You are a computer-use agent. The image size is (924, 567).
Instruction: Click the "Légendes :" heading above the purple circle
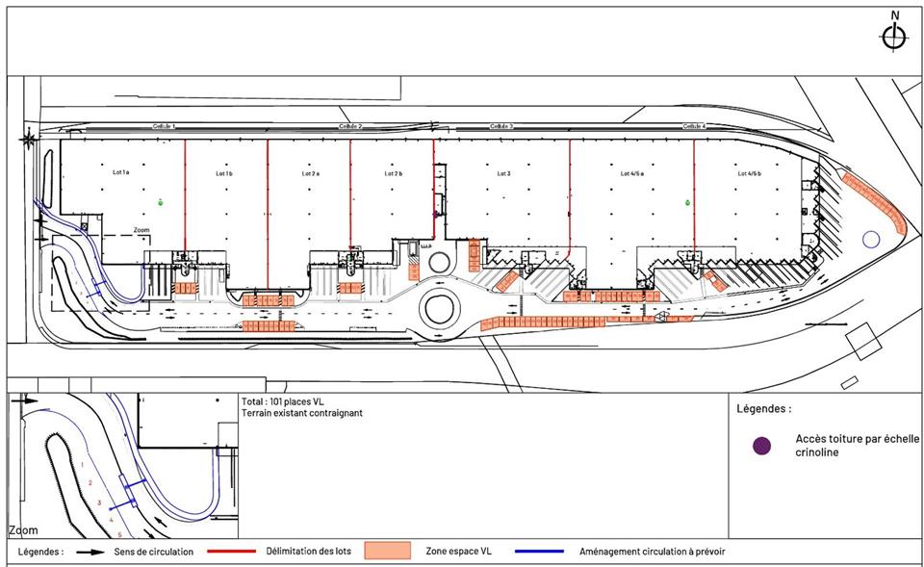coord(763,409)
